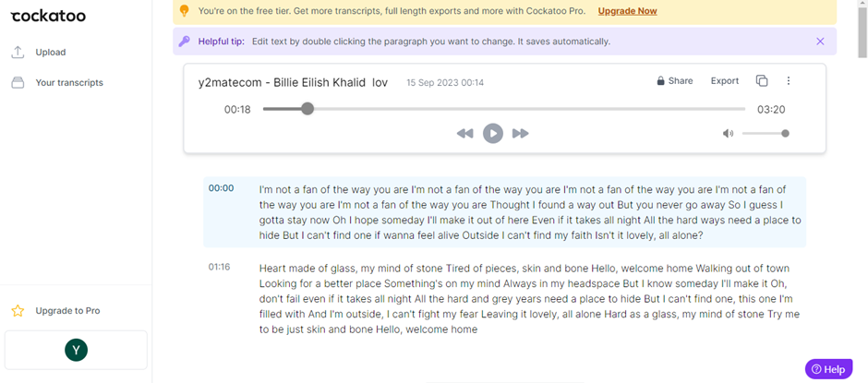Dismiss the helpful tip banner
The height and width of the screenshot is (383, 868).
click(820, 42)
